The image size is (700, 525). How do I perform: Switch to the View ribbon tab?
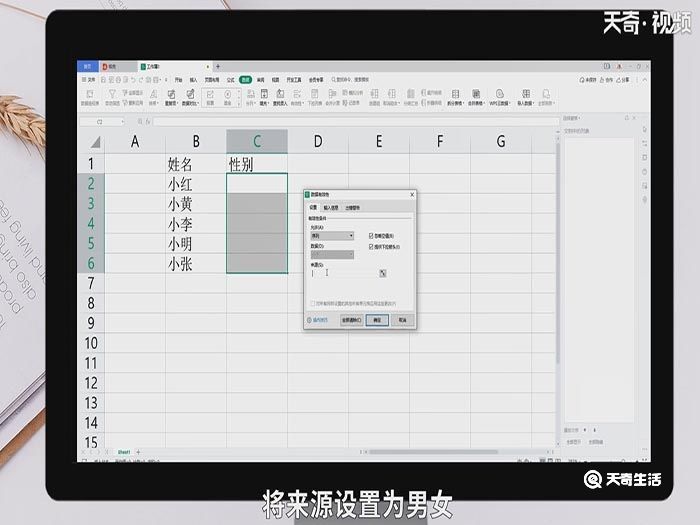click(x=275, y=79)
